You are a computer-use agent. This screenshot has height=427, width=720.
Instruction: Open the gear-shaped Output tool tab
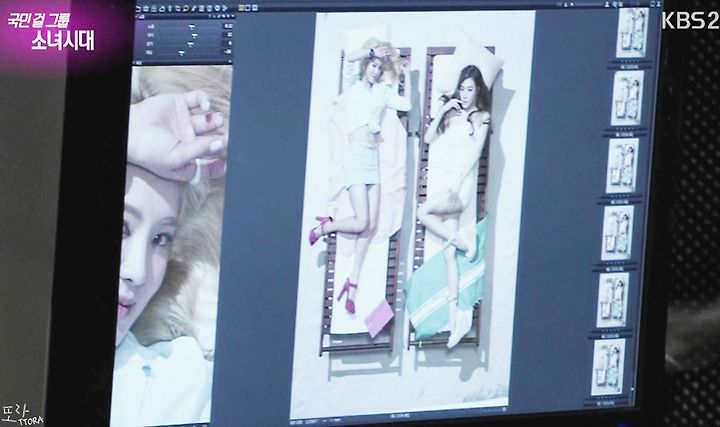point(217,8)
